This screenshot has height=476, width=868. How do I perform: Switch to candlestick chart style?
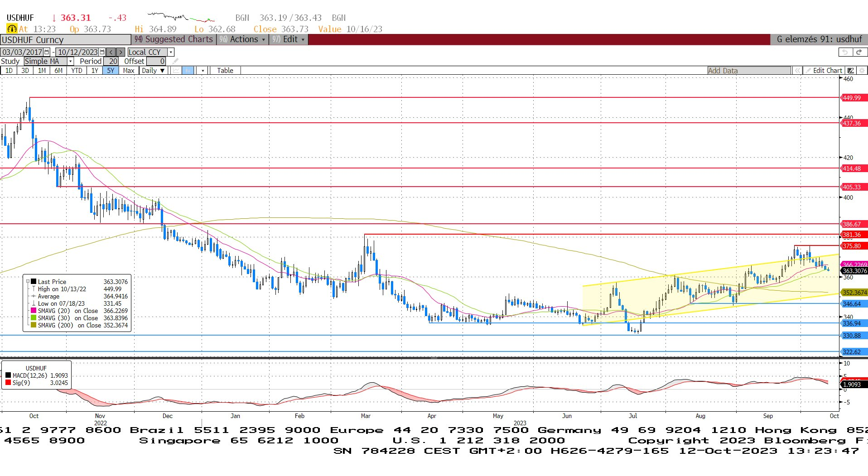point(188,71)
